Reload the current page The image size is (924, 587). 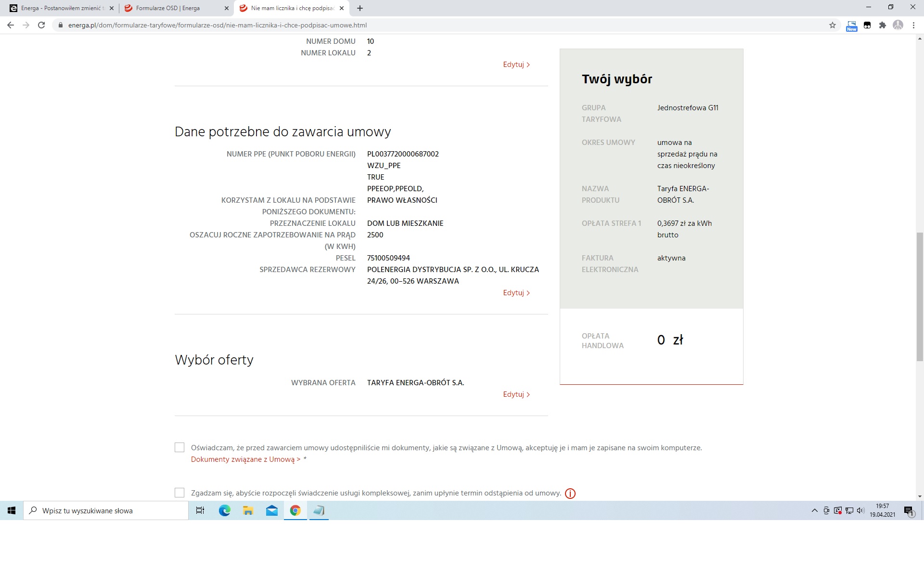(x=41, y=25)
